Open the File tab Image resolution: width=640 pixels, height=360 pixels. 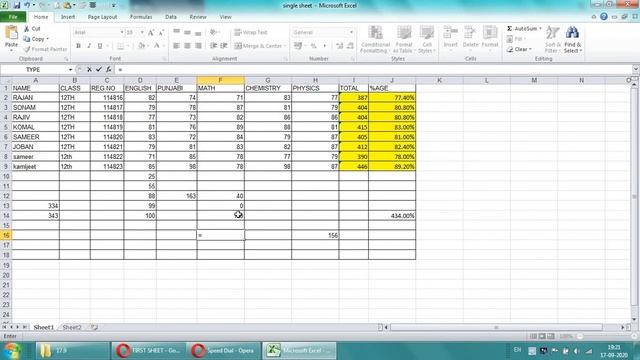pyautogui.click(x=13, y=17)
